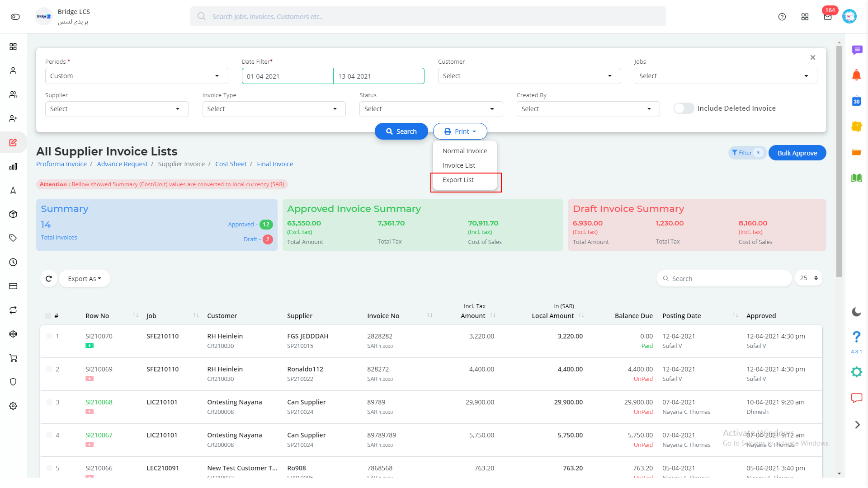Open the Supplier Select dropdown
868x488 pixels.
[117, 109]
